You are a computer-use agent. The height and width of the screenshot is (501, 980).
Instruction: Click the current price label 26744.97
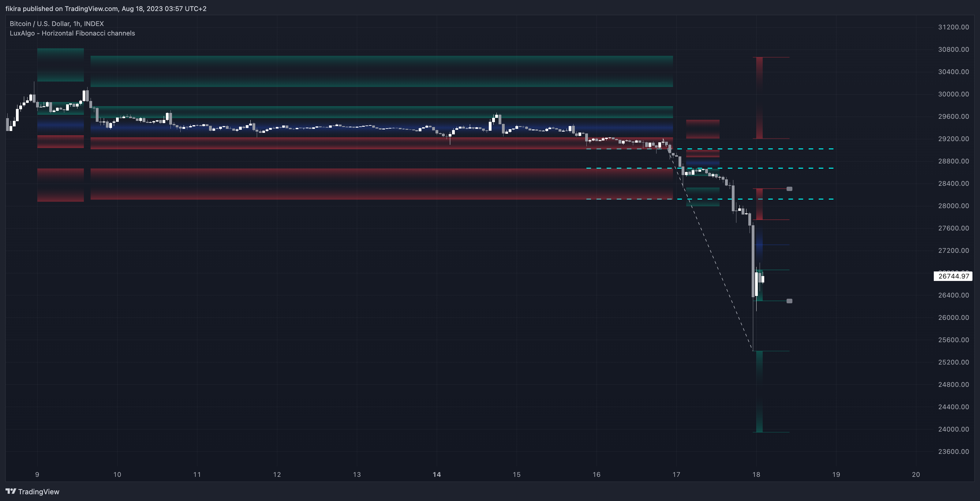click(x=953, y=276)
